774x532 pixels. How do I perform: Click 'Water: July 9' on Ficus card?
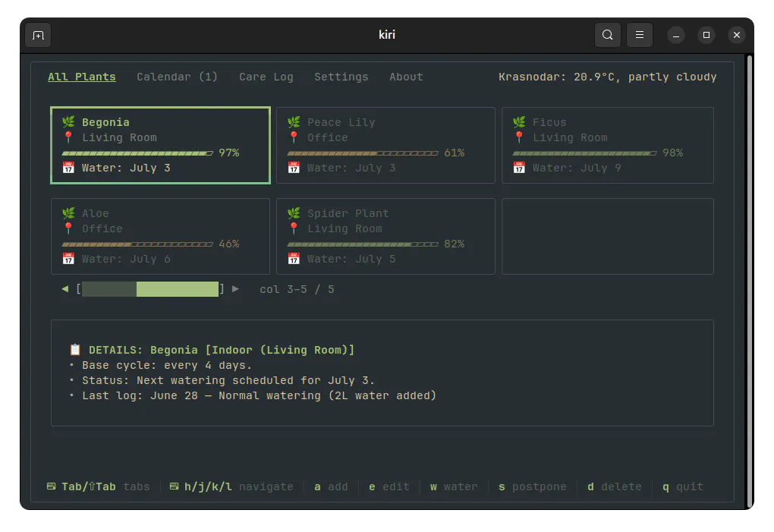click(x=577, y=168)
